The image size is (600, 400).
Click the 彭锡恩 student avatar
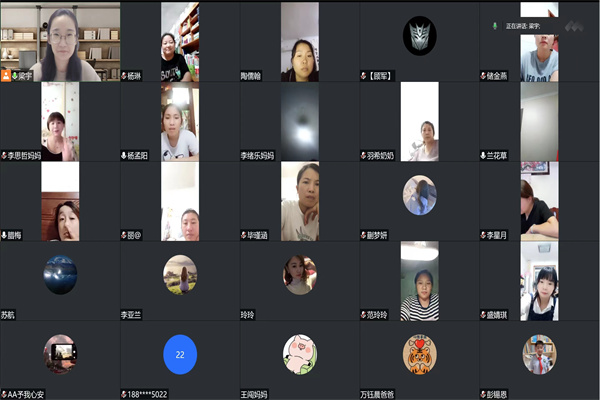pos(540,354)
